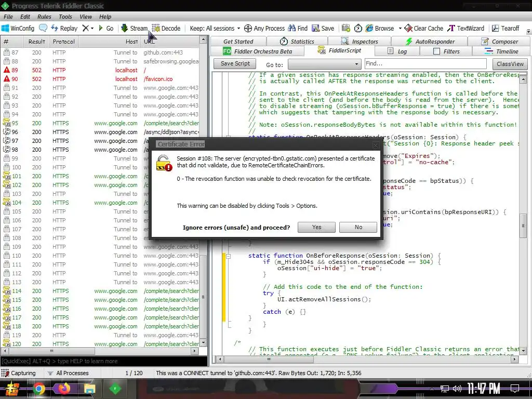The width and height of the screenshot is (532, 399).
Task: Open Find sessions tool
Action: (298, 28)
